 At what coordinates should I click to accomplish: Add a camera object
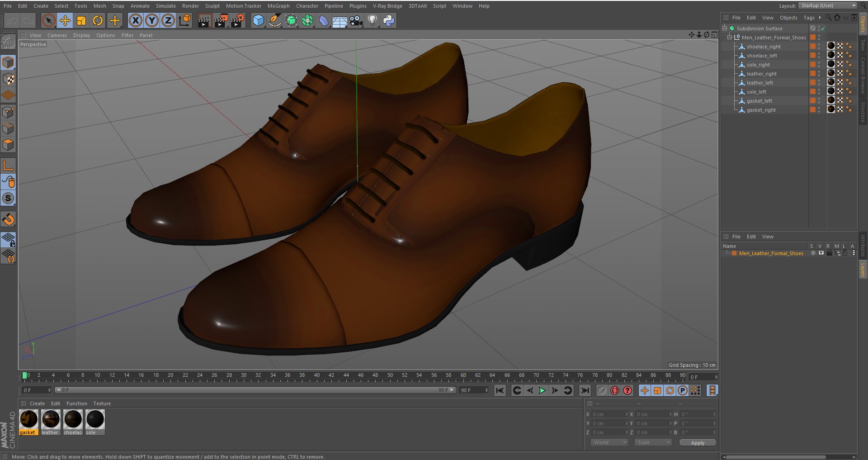[356, 20]
